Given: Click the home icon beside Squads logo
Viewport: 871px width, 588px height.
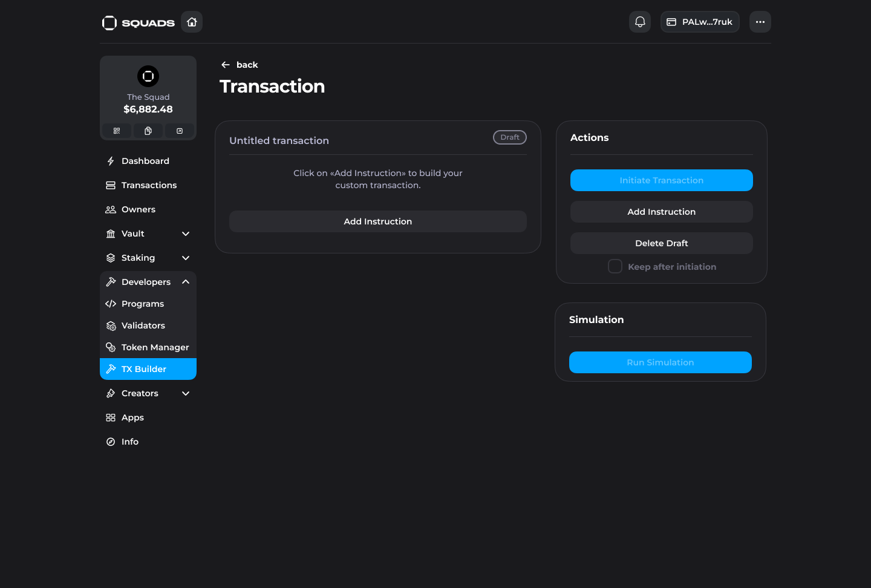Looking at the screenshot, I should tap(192, 22).
